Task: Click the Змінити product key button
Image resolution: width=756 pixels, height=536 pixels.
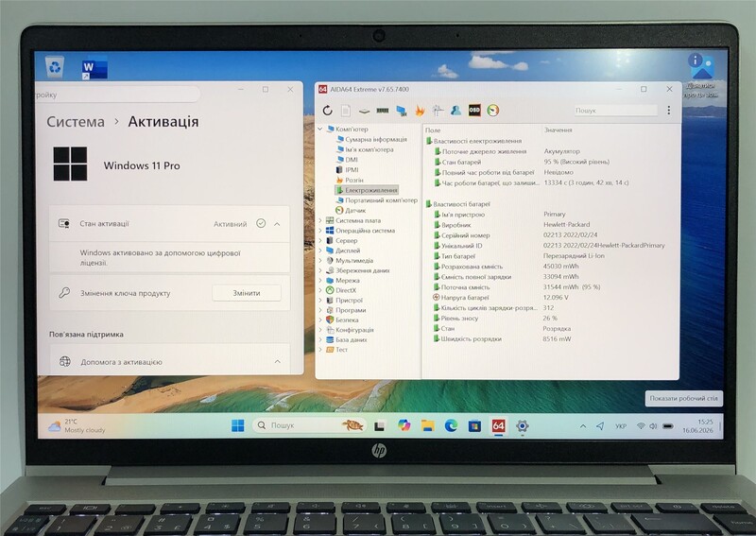Action: (247, 293)
